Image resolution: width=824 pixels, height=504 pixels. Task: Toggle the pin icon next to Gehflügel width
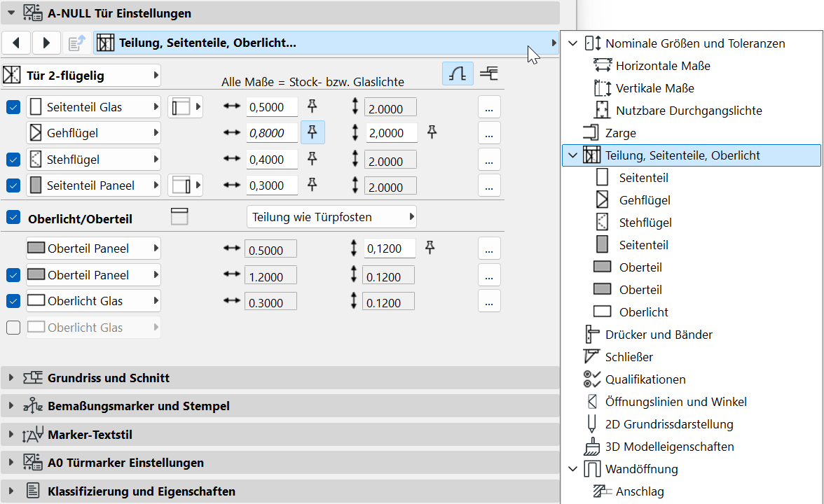(x=313, y=132)
